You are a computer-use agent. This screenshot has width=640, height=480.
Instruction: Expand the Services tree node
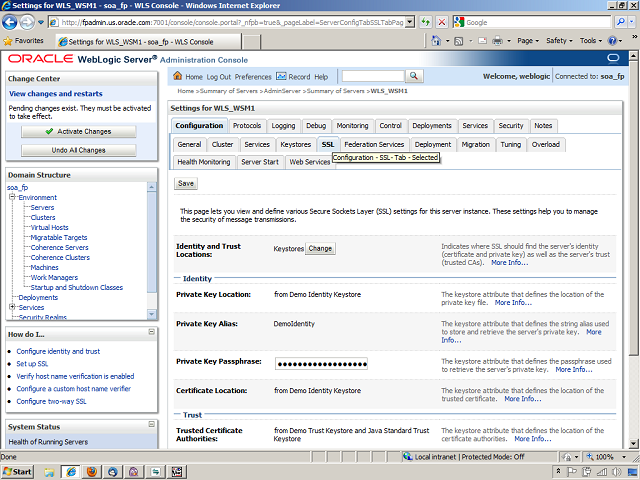click(13, 308)
